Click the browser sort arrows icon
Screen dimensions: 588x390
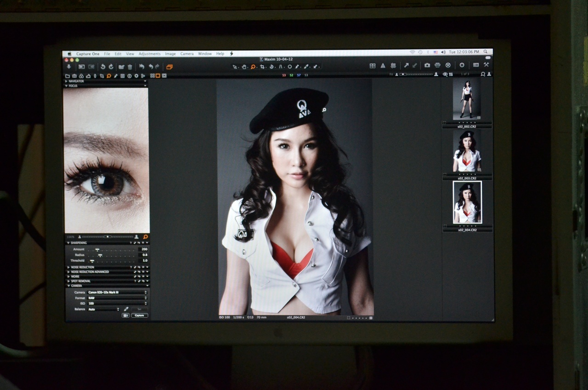click(x=451, y=74)
